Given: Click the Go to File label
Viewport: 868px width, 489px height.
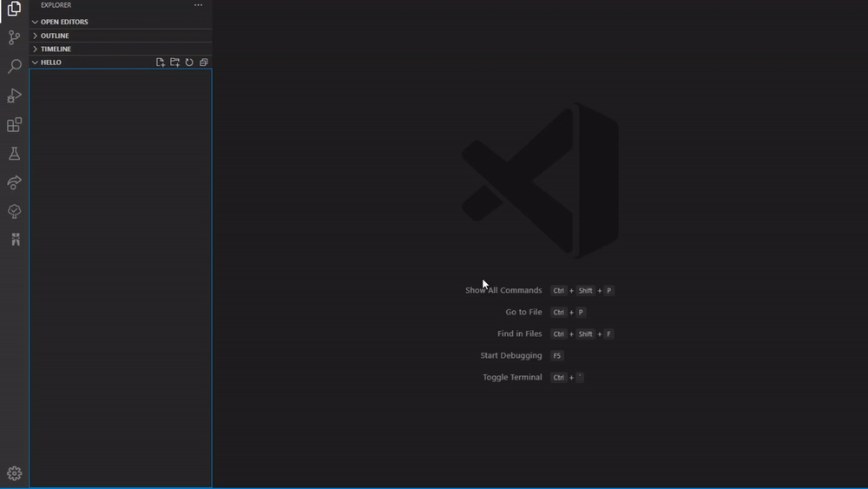Looking at the screenshot, I should (x=523, y=312).
